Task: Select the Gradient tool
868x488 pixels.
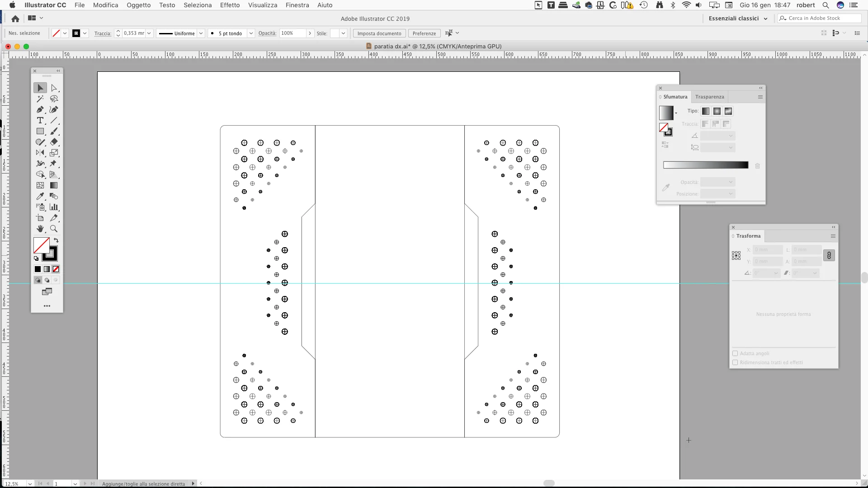Action: 54,185
